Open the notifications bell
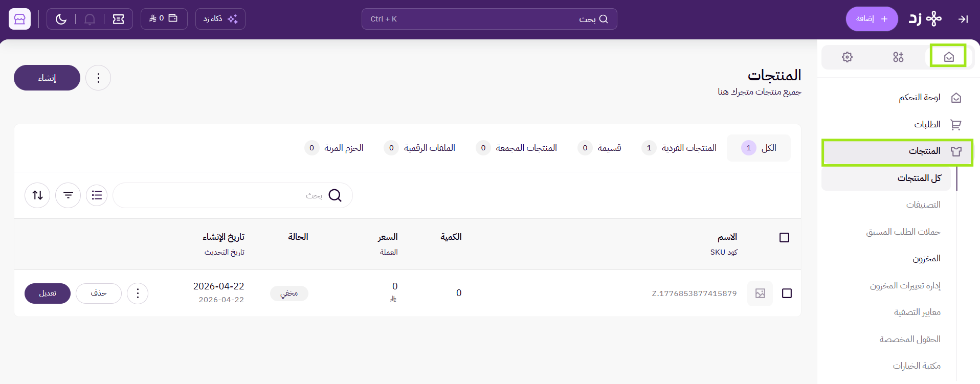The width and height of the screenshot is (980, 384). (90, 19)
